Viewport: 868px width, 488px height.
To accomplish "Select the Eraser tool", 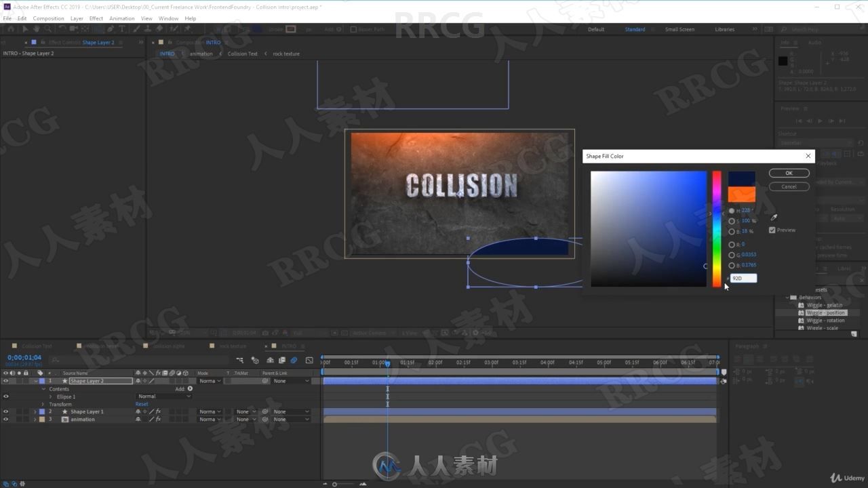I will [159, 29].
